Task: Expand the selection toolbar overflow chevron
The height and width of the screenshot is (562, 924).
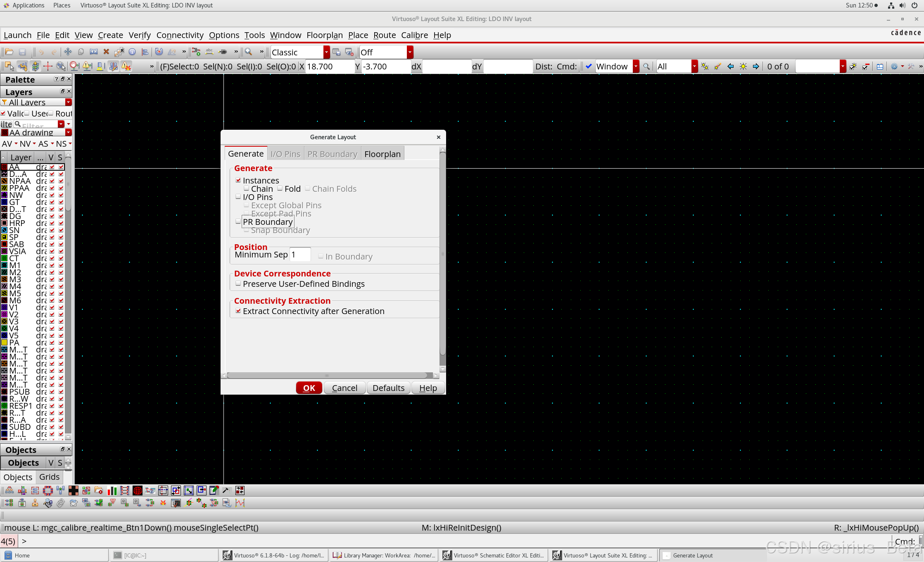Action: [152, 67]
